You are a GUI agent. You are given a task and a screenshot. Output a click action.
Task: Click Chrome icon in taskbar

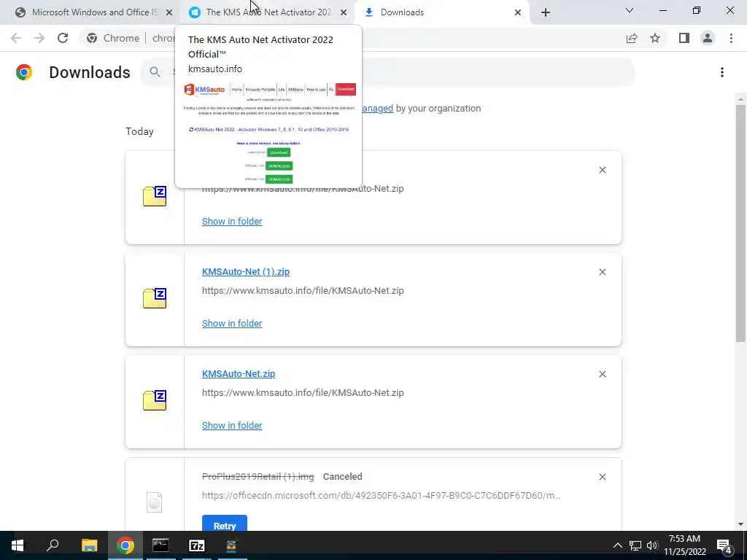point(125,545)
